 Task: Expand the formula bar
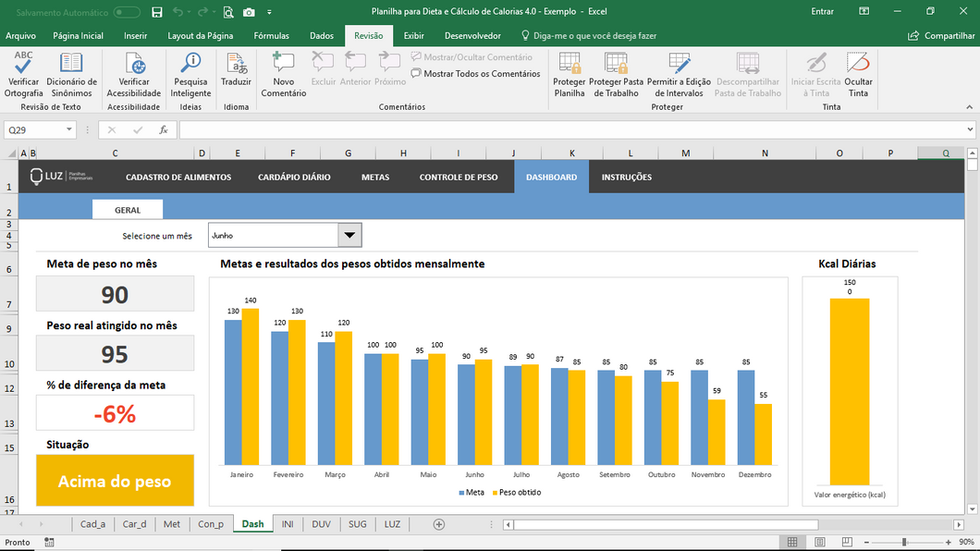coord(970,130)
